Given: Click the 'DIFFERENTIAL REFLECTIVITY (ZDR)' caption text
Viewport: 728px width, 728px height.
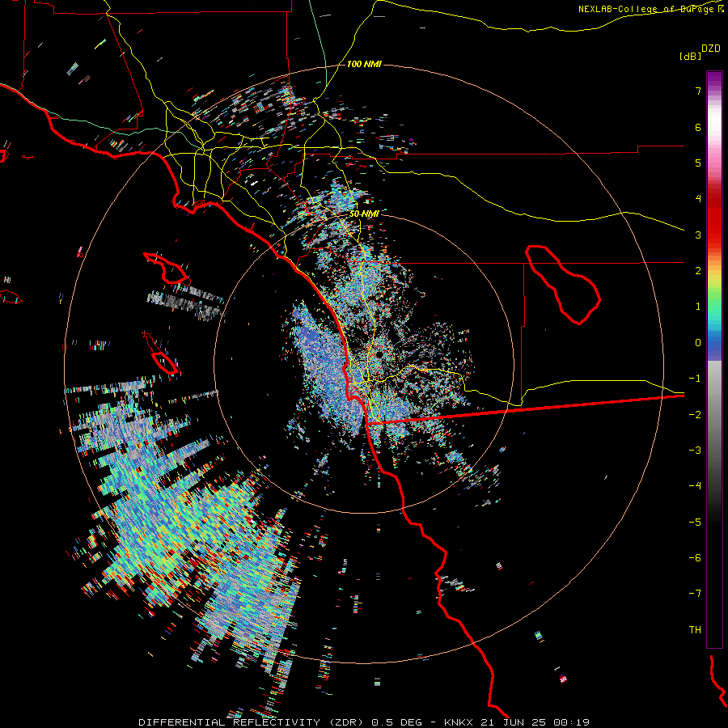Looking at the screenshot, I should tap(252, 722).
